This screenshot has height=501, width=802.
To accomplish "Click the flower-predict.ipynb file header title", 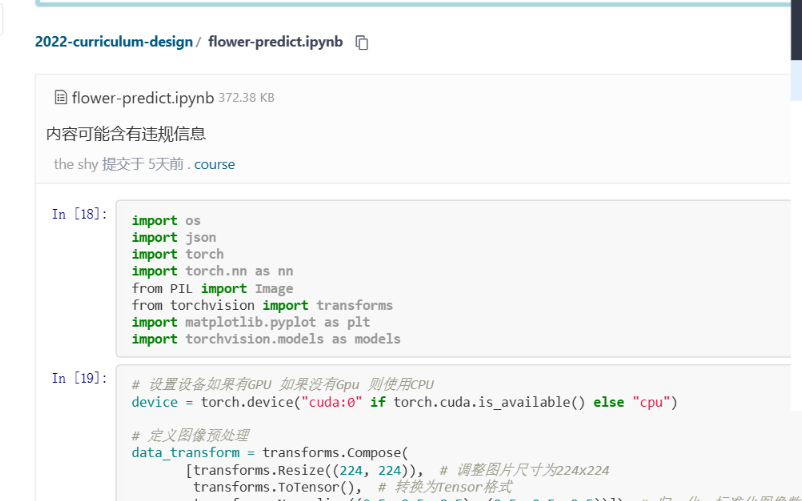I will 143,98.
